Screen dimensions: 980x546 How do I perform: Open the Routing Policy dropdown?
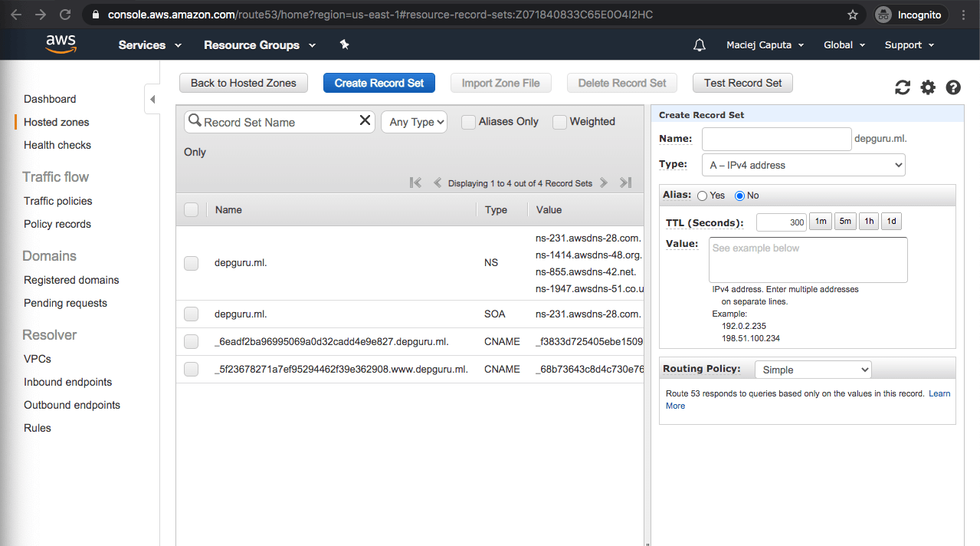click(x=813, y=370)
